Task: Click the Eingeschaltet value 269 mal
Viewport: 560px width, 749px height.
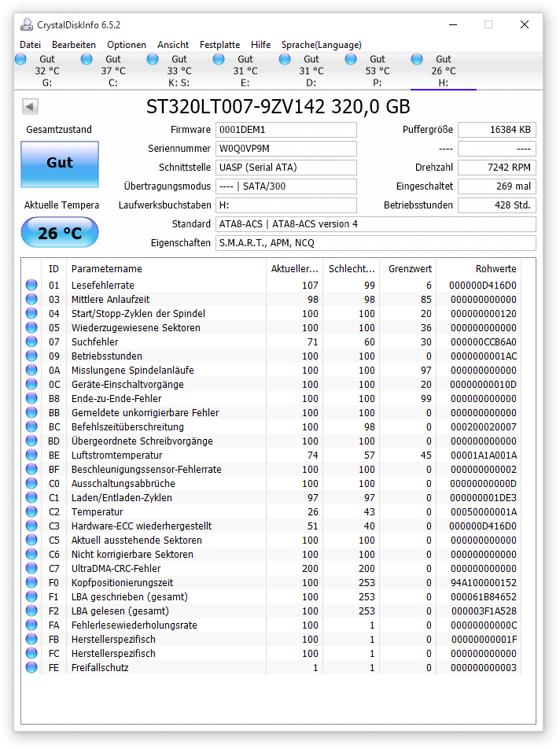Action: tap(497, 186)
